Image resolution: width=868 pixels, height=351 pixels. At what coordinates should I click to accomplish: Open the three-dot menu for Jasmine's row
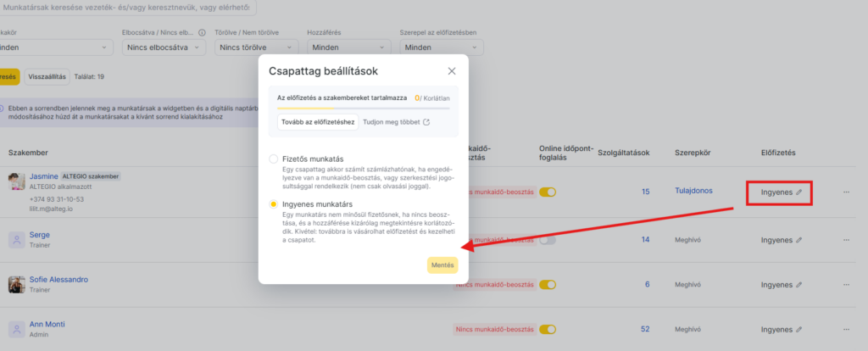pyautogui.click(x=845, y=192)
